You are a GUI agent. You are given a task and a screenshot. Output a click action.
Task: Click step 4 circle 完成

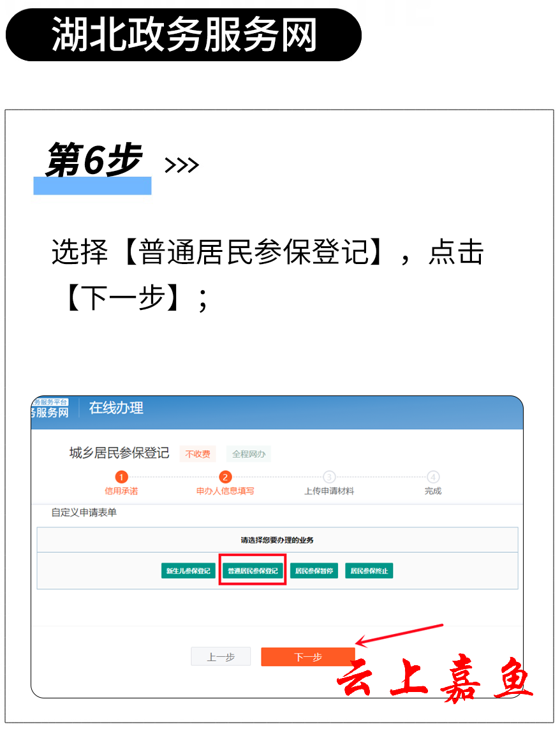433,477
